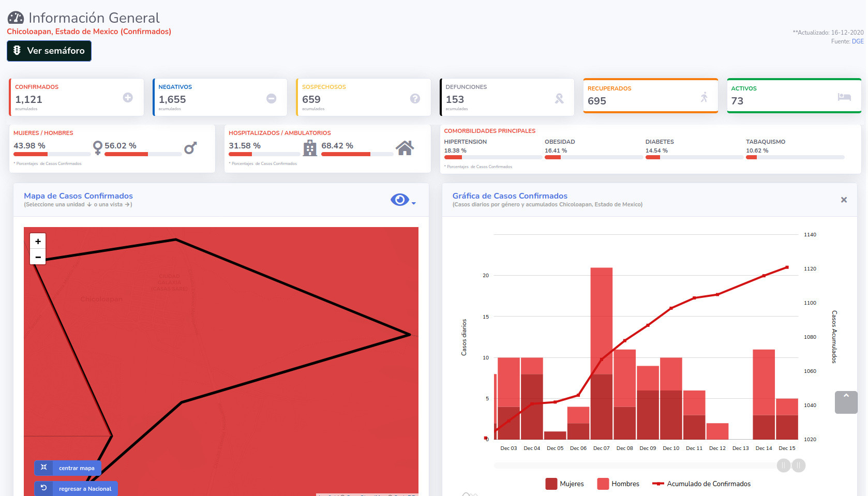868x496 pixels.
Task: Toggle Hombres series in chart legend
Action: pyautogui.click(x=618, y=484)
